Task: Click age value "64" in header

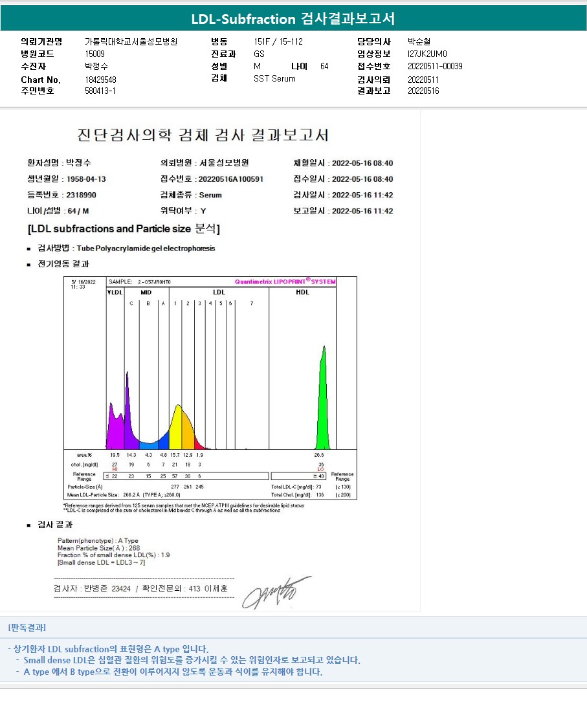Action: [x=324, y=67]
